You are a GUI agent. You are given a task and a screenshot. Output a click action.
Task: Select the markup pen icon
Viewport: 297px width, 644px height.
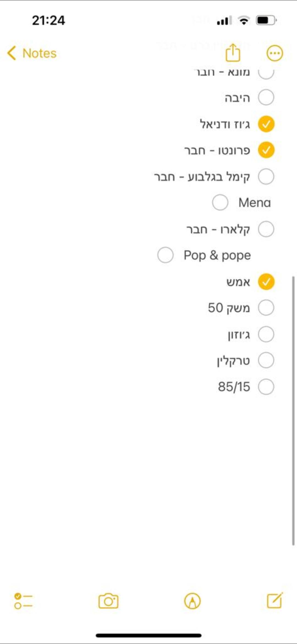point(193,601)
